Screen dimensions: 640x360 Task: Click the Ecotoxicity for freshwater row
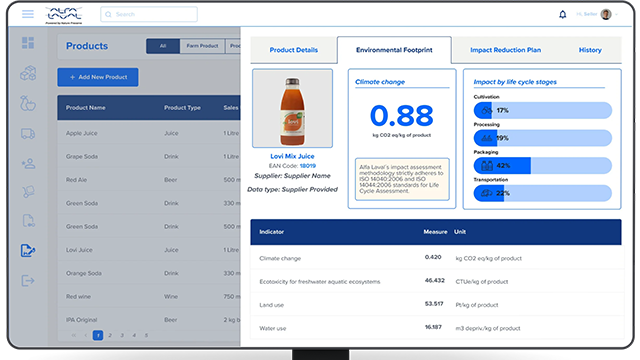click(437, 281)
